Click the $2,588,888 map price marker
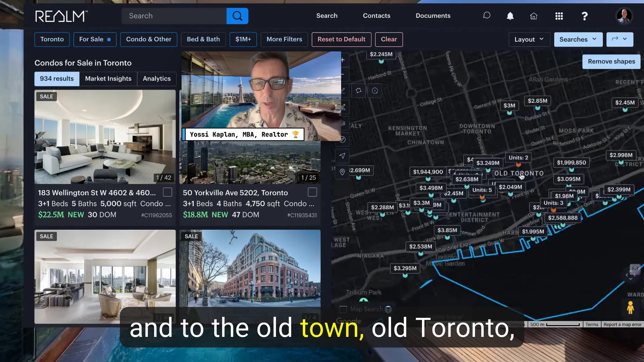 pyautogui.click(x=562, y=218)
